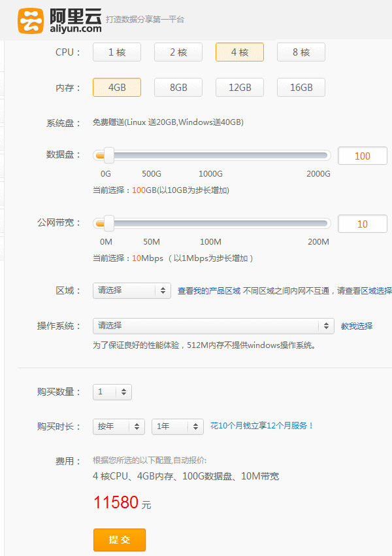Click the 数据盘 slider handle
The image size is (392, 556).
click(x=108, y=156)
